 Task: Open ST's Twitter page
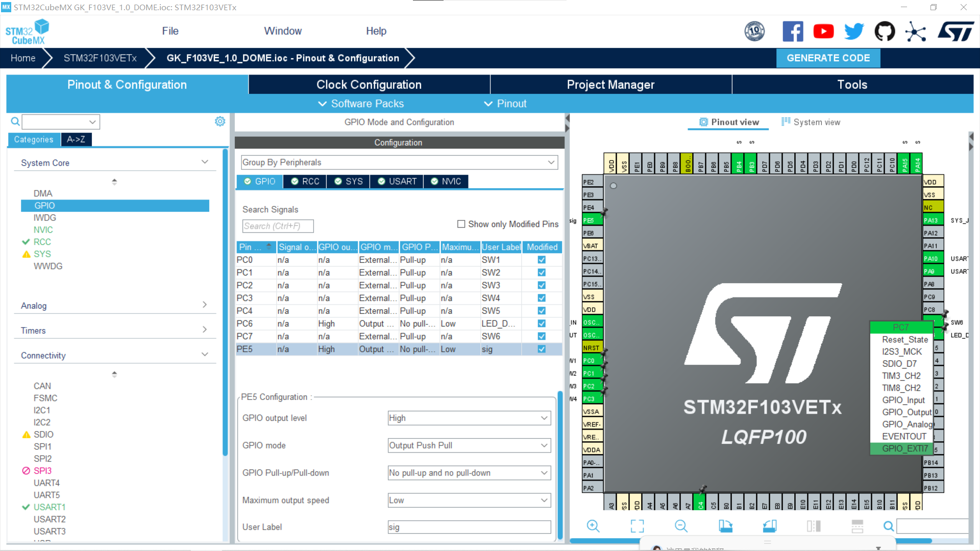[x=854, y=31]
